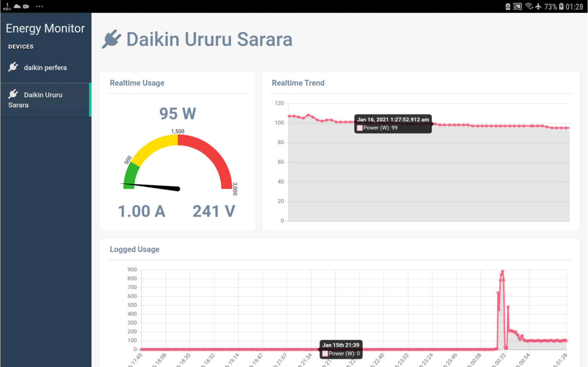Click the 600 y-axis label in Logged Usage

tap(132, 296)
